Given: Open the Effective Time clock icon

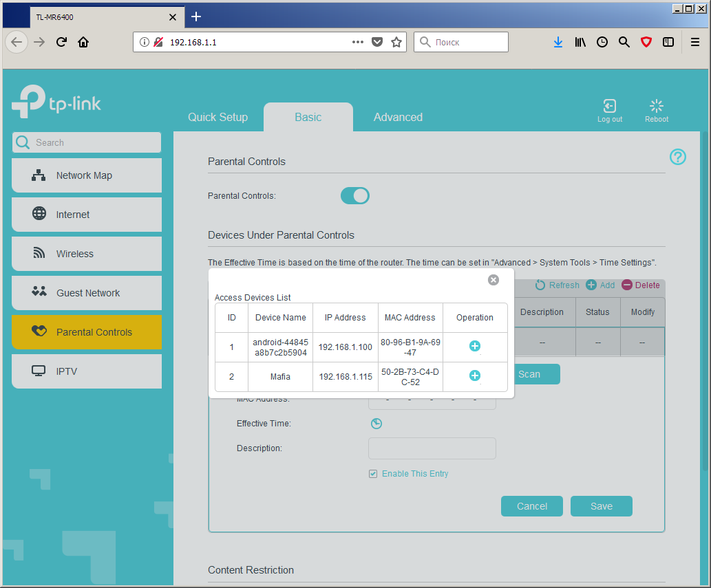Looking at the screenshot, I should 376,424.
